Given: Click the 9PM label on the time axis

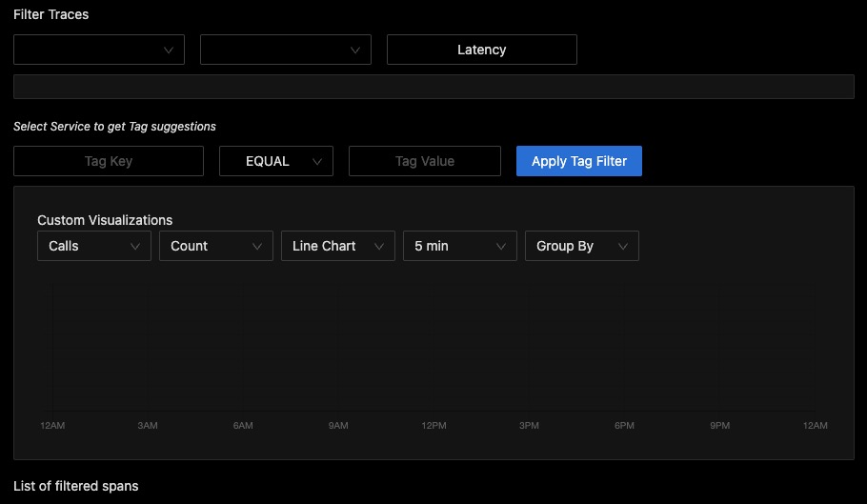Looking at the screenshot, I should (719, 425).
